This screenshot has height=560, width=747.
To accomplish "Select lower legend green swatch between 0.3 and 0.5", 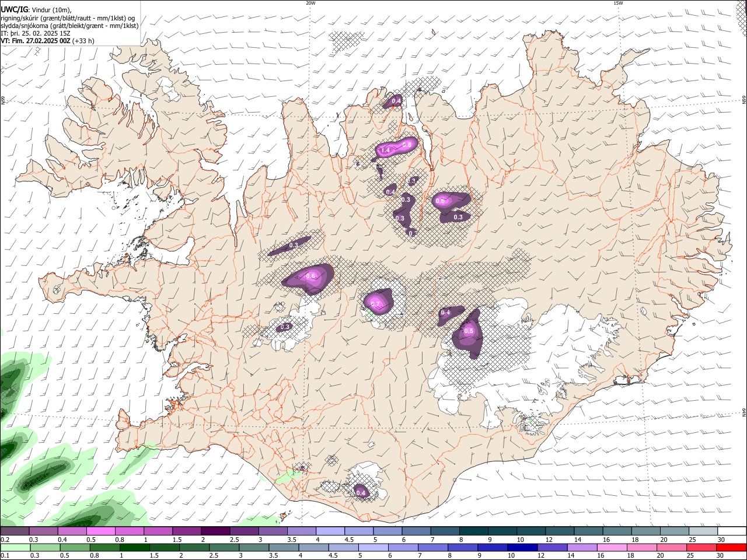I will [45, 547].
